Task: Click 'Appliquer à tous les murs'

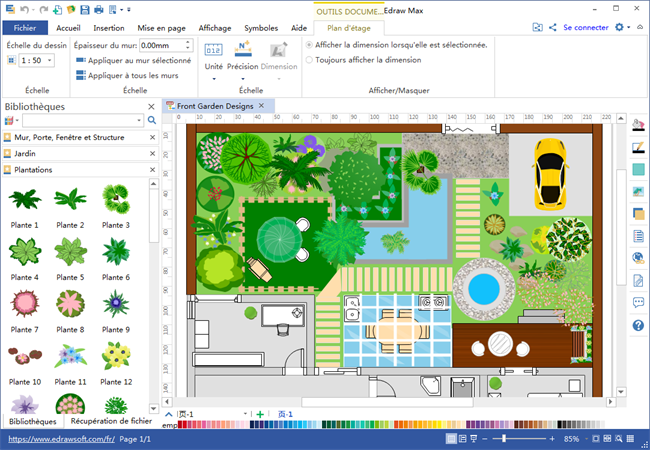Action: click(x=134, y=75)
